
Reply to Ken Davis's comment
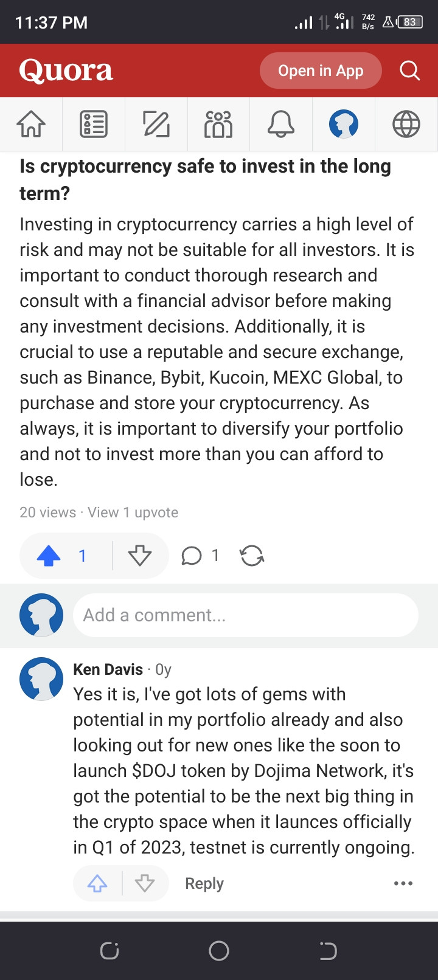204,883
